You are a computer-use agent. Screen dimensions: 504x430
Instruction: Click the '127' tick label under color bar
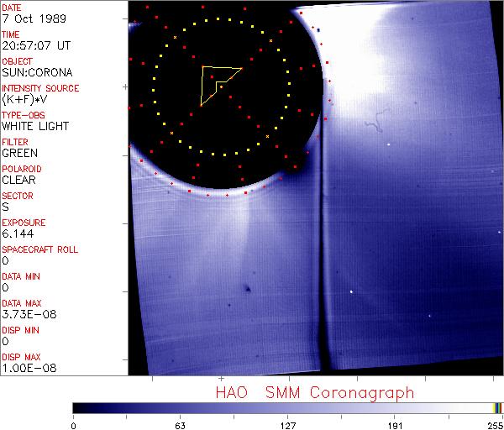click(x=287, y=424)
